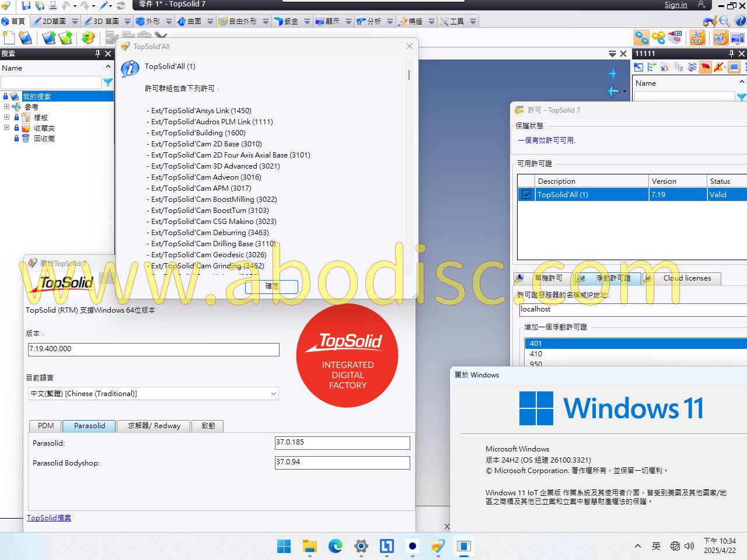This screenshot has width=747, height=560.
Task: Click the Save icon in quick access toolbar
Action: pos(26,5)
